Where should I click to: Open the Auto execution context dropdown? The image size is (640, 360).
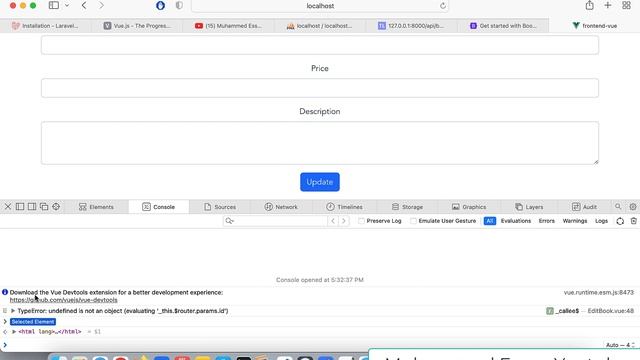[620, 345]
